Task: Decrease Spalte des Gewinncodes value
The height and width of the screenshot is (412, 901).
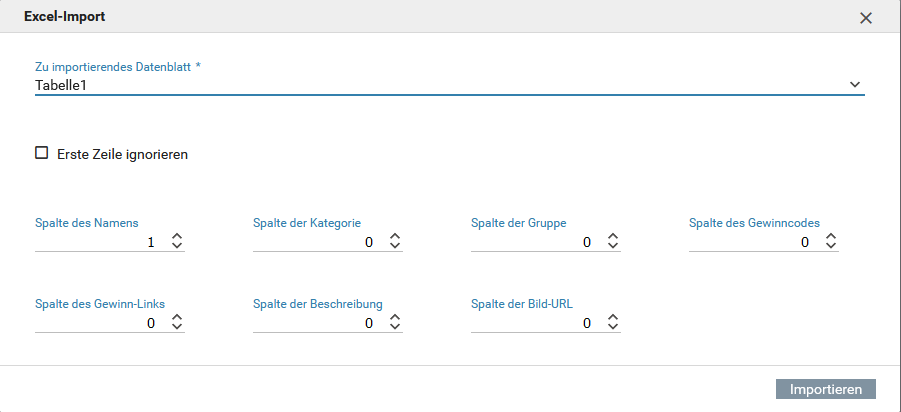Action: click(x=831, y=246)
